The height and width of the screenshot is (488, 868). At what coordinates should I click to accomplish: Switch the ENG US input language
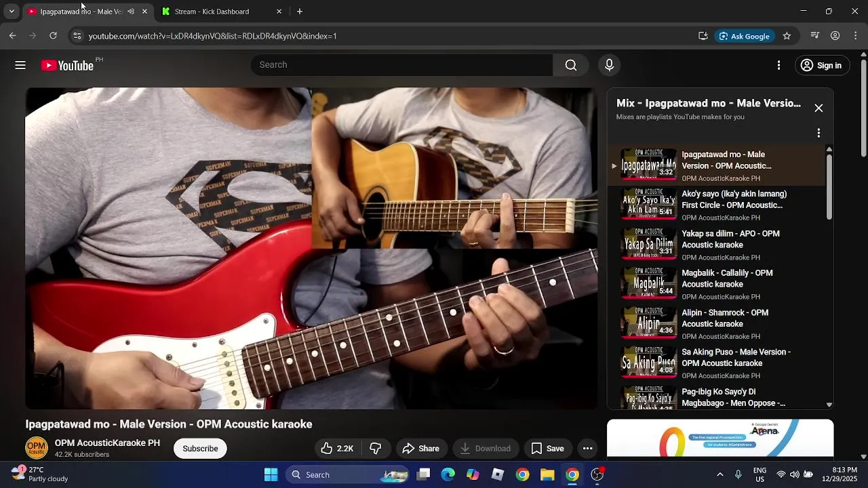(759, 474)
